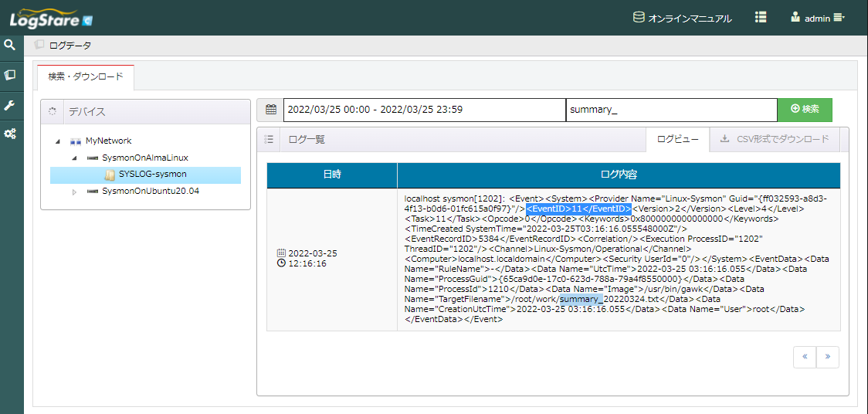Select SysmonOnUbuntu20.04 device
The height and width of the screenshot is (414, 868).
pyautogui.click(x=151, y=191)
